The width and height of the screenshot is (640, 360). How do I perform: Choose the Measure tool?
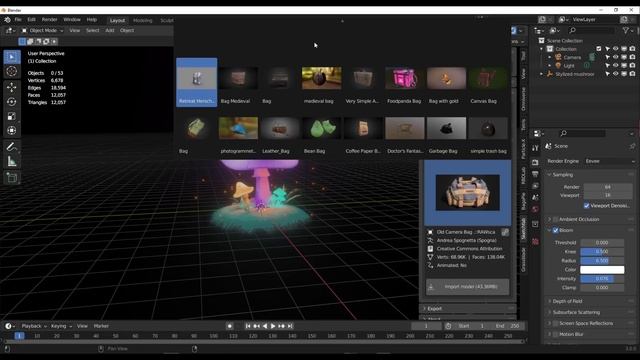pyautogui.click(x=12, y=162)
